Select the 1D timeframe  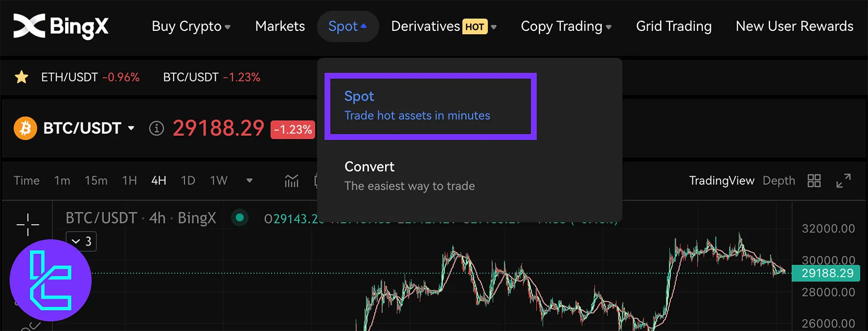188,181
